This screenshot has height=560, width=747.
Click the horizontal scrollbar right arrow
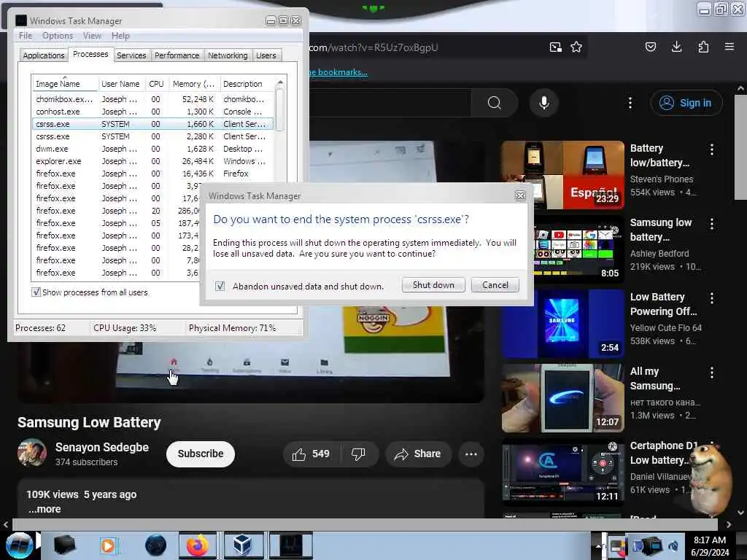click(x=729, y=524)
